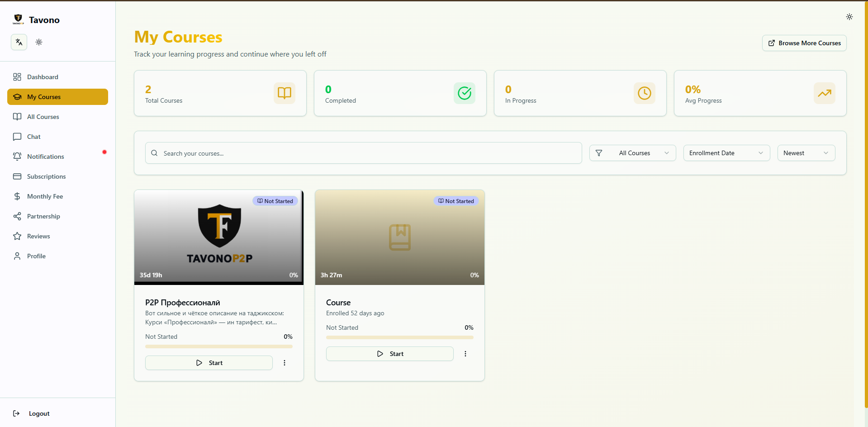Click the Subscriptions card icon
The width and height of the screenshot is (868, 427).
[17, 176]
